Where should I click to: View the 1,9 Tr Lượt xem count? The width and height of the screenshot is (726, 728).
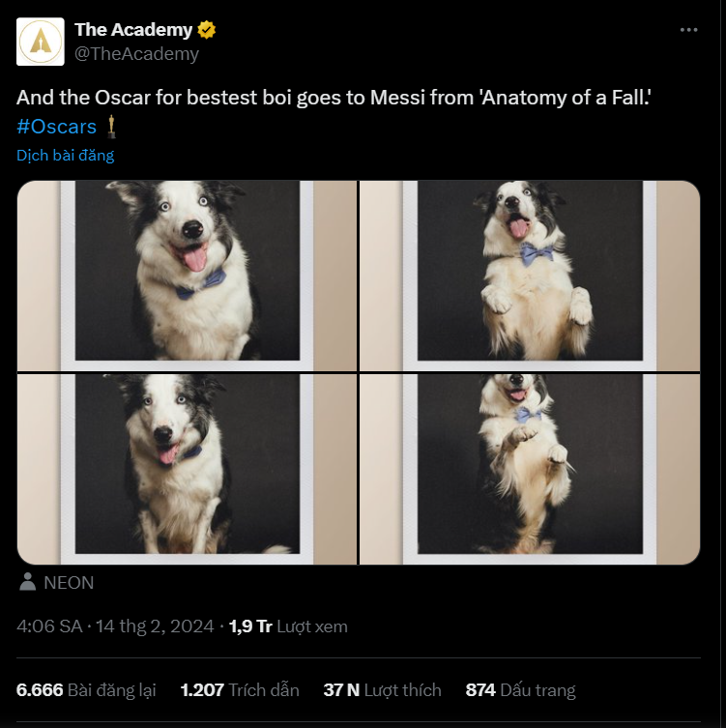point(288,626)
